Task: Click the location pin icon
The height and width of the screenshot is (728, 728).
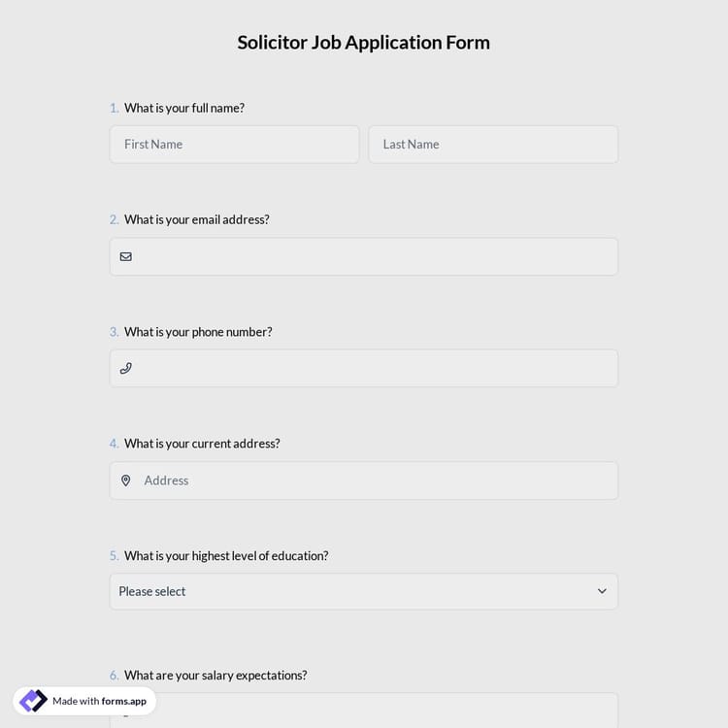Action: [126, 480]
